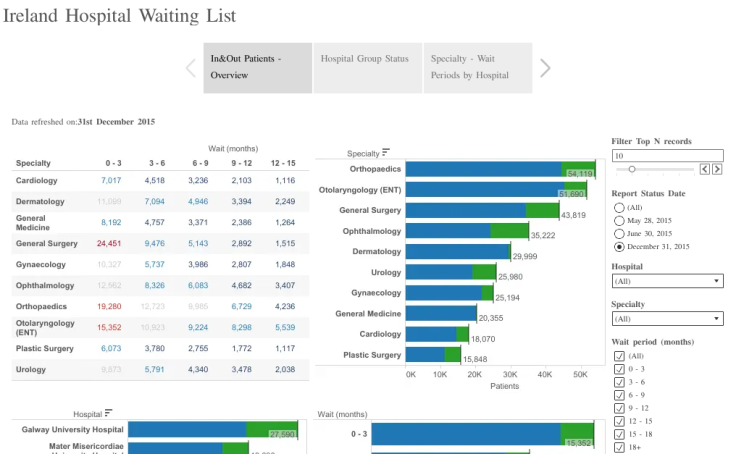Click General Medicine row label in table
This screenshot has width=736, height=454.
tap(32, 223)
